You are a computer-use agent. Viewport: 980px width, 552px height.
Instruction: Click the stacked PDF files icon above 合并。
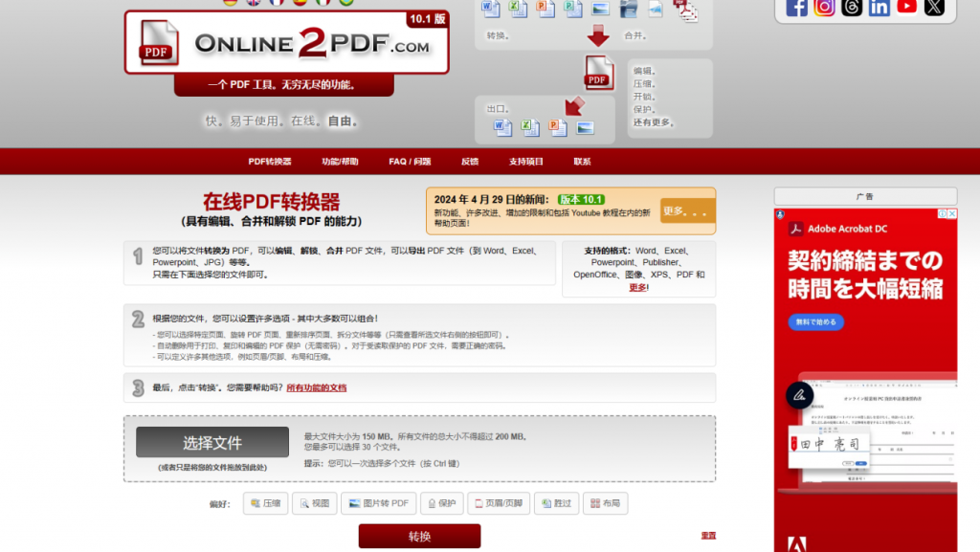point(685,11)
